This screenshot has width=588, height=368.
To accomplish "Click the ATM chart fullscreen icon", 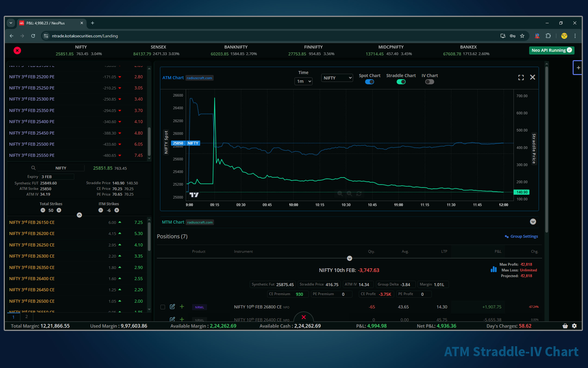I will click(x=521, y=77).
